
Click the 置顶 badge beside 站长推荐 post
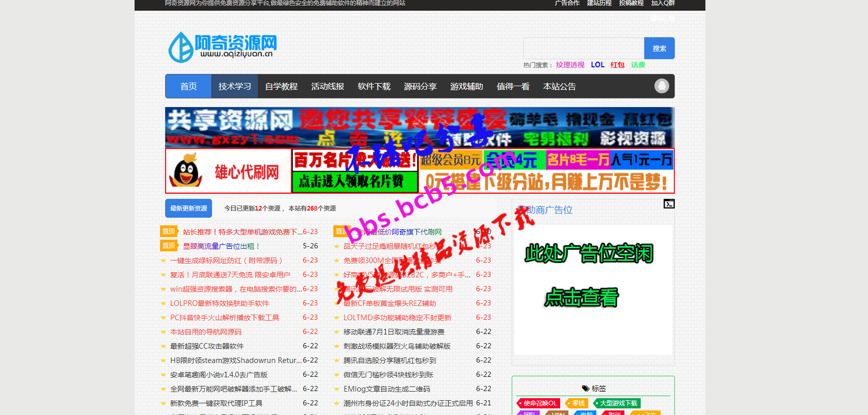click(x=169, y=231)
